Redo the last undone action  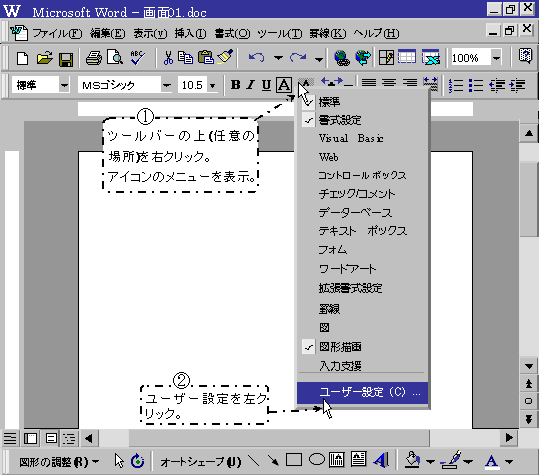tap(298, 58)
